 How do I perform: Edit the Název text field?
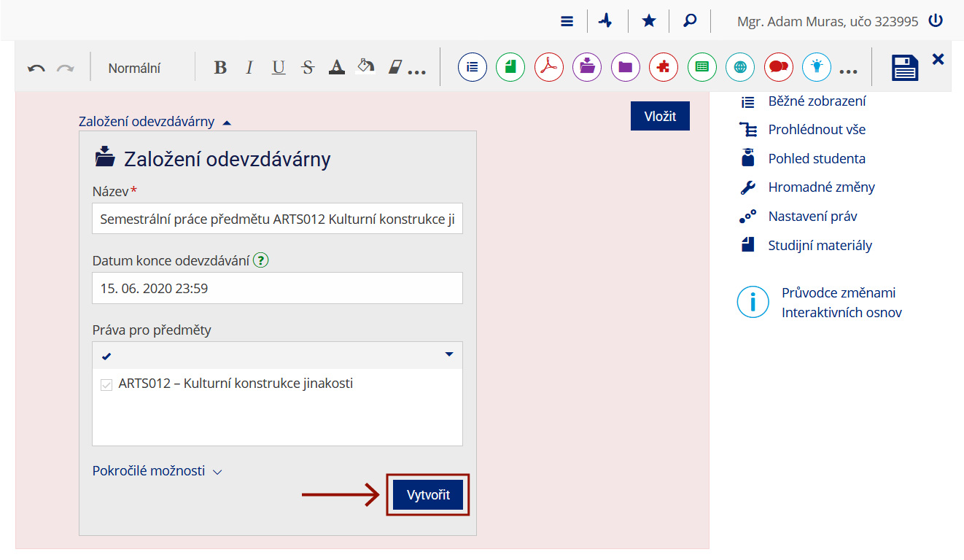pos(277,219)
